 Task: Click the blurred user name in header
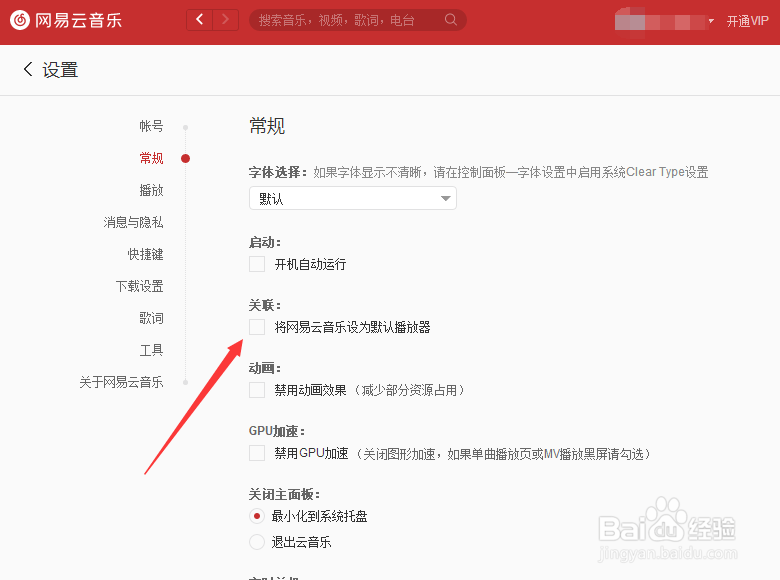point(660,22)
